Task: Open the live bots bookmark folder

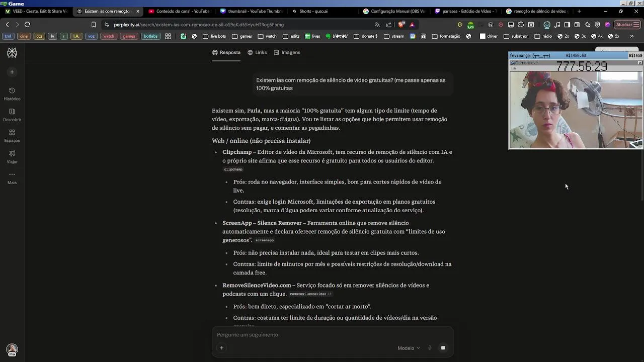Action: (214, 36)
